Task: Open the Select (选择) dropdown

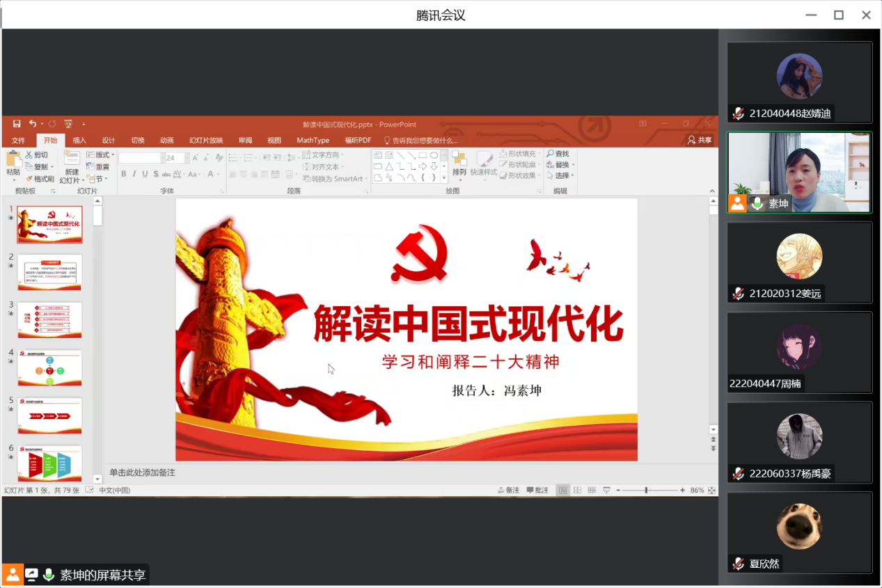Action: click(x=561, y=176)
